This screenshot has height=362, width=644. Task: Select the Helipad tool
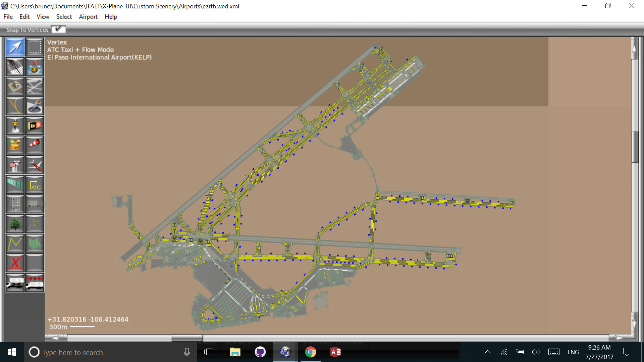pyautogui.click(x=15, y=86)
